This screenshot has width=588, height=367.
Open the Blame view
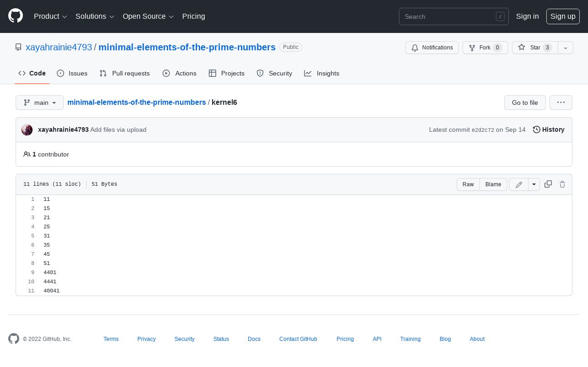click(493, 184)
